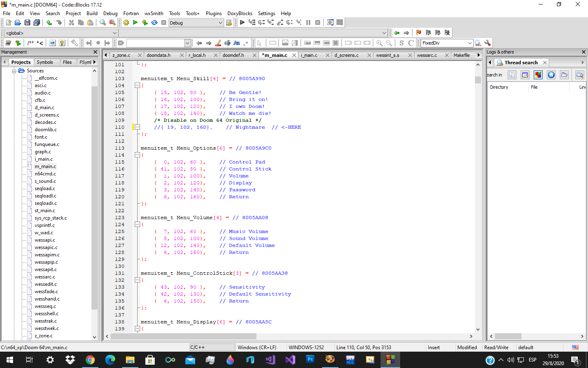
Task: Click the editor horizontal scrollbar thumb
Action: click(x=184, y=336)
